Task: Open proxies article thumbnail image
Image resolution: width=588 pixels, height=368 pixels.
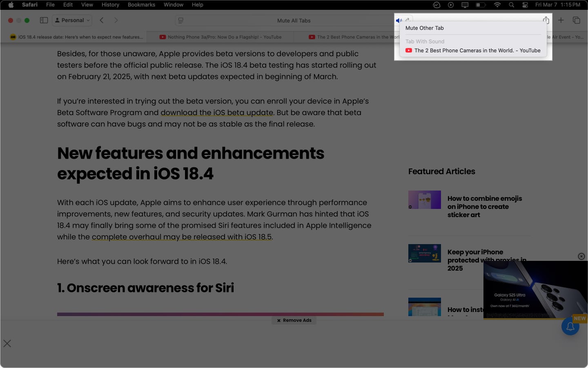Action: [425, 254]
